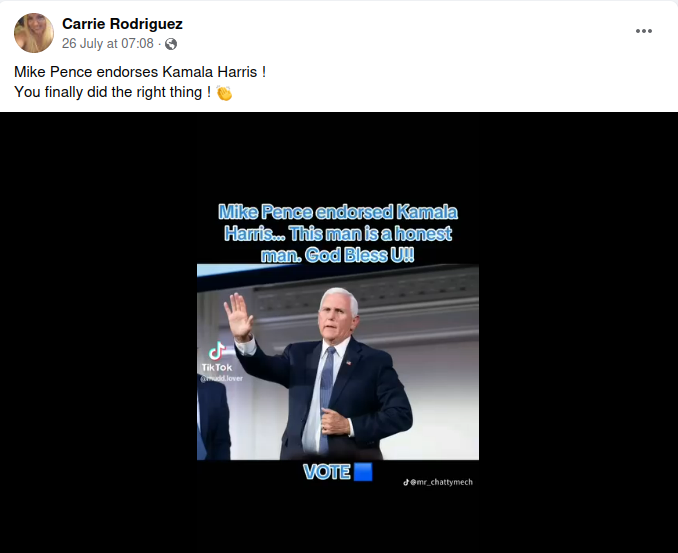The height and width of the screenshot is (553, 678).
Task: Click the 'You finally did the right thing' line
Action: (112, 92)
